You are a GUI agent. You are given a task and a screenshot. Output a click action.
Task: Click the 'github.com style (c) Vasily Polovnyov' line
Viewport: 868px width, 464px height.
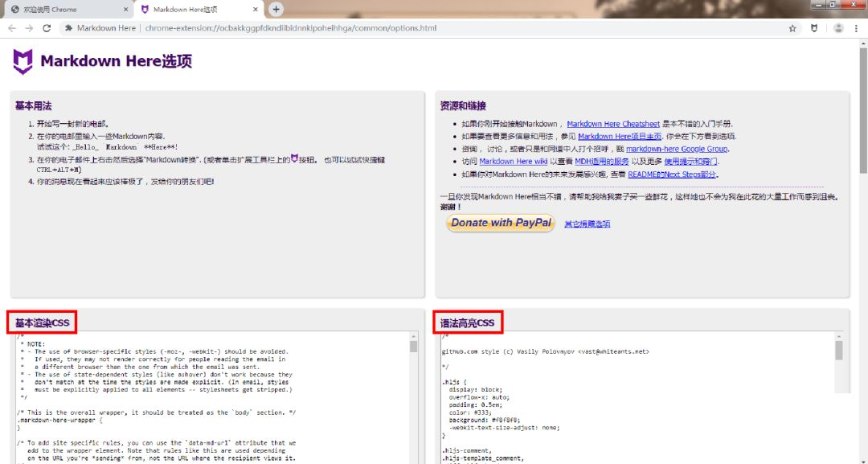tap(545, 351)
